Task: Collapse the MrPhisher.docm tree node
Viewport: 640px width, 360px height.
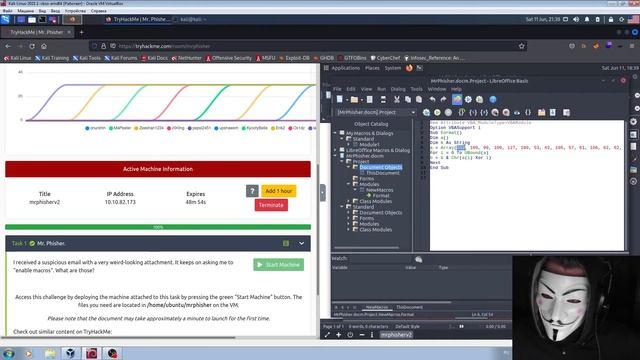Action: point(336,156)
